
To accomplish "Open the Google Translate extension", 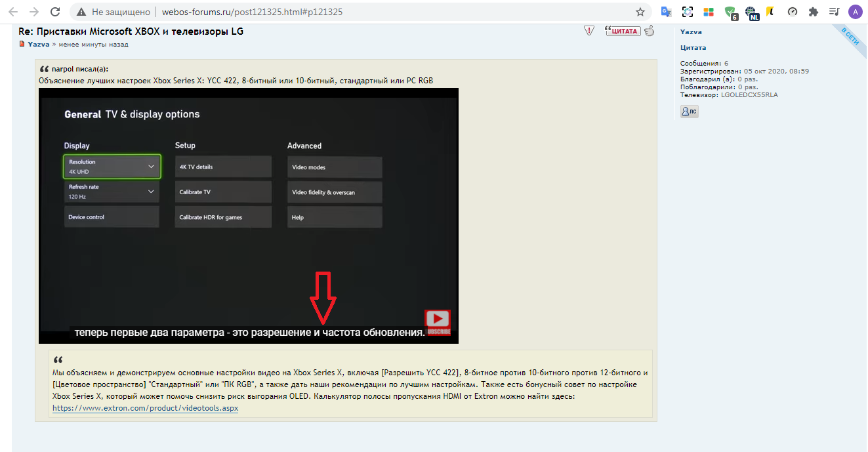I will pos(666,12).
